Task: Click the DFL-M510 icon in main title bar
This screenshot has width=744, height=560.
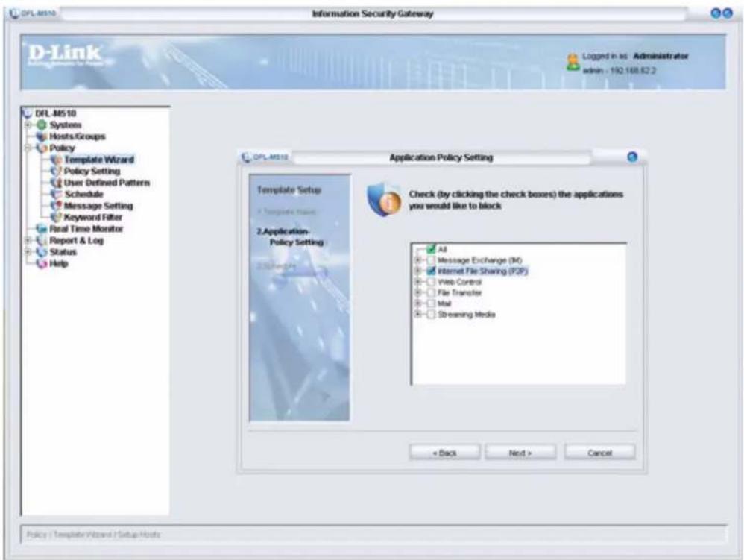Action: click(x=14, y=13)
